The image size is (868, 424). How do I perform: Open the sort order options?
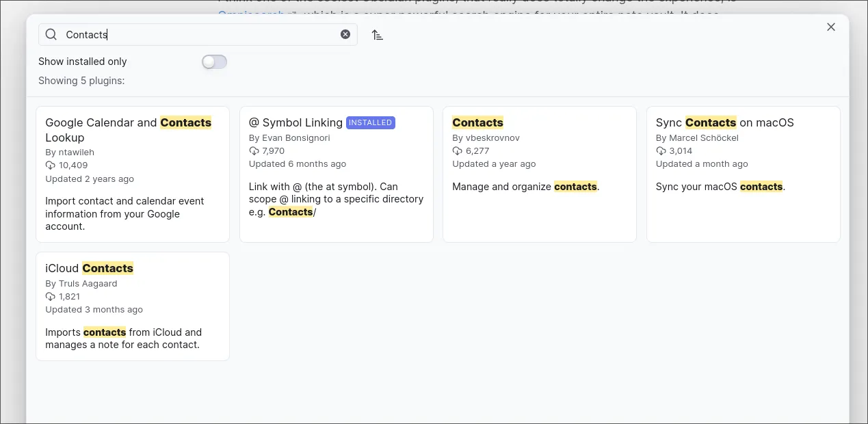pos(377,35)
